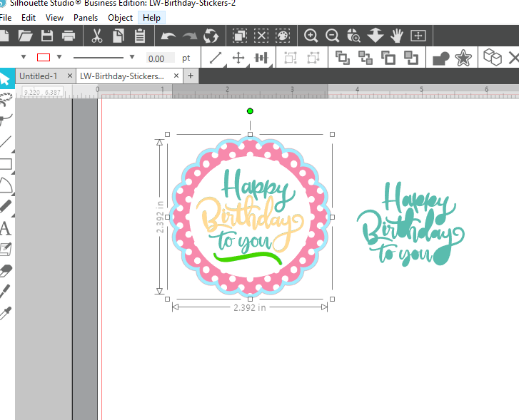The image size is (519, 420).
Task: Select the Eraser tool
Action: click(6, 271)
